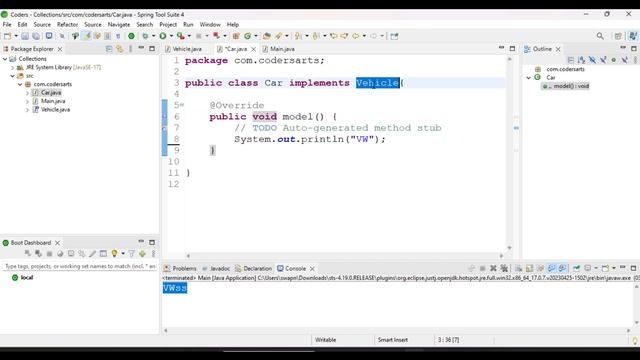Open the Debug button dropdown arrow
640x360 pixels.
(153, 36)
